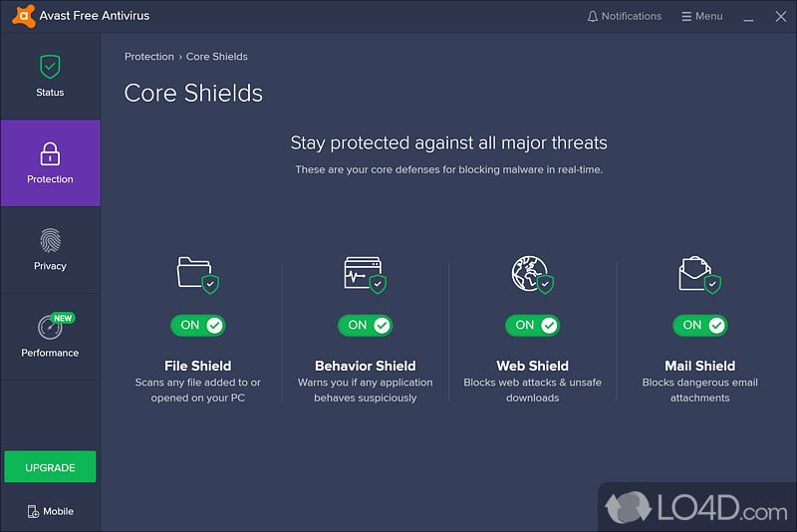Go back to Protection breadcrumb

point(148,57)
